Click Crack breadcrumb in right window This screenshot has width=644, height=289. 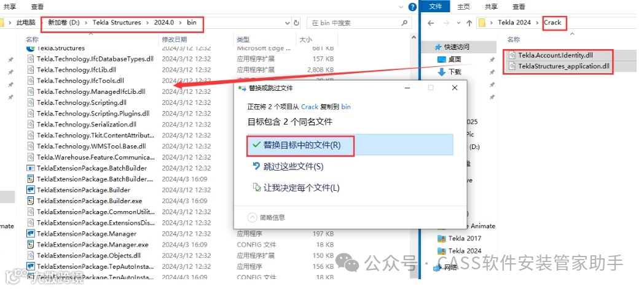click(552, 23)
